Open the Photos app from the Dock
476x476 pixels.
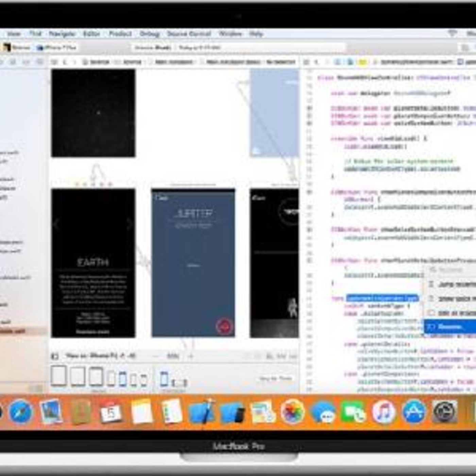click(292, 412)
